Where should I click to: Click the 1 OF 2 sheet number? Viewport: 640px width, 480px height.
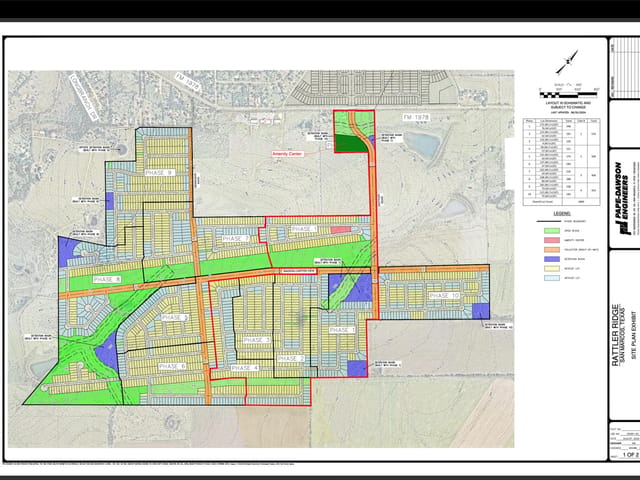(x=630, y=455)
